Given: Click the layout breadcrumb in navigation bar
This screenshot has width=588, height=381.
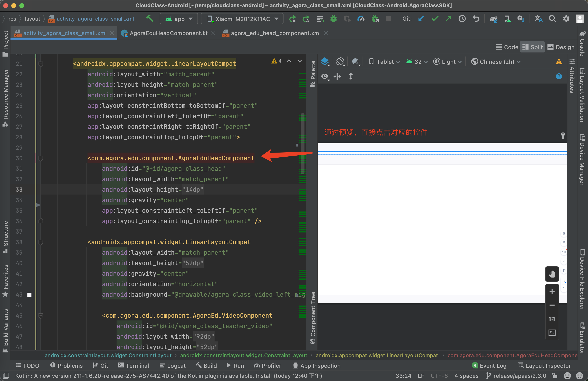Looking at the screenshot, I should click(32, 19).
